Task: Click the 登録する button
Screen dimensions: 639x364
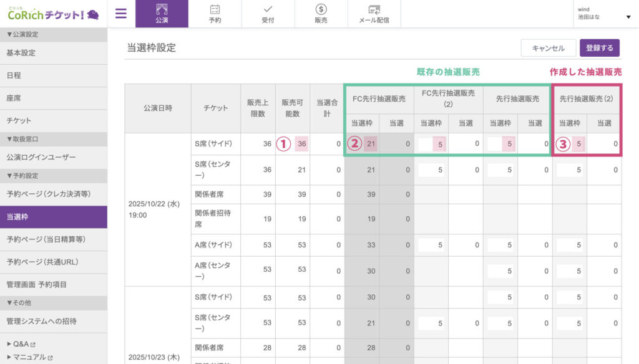Action: pos(600,48)
